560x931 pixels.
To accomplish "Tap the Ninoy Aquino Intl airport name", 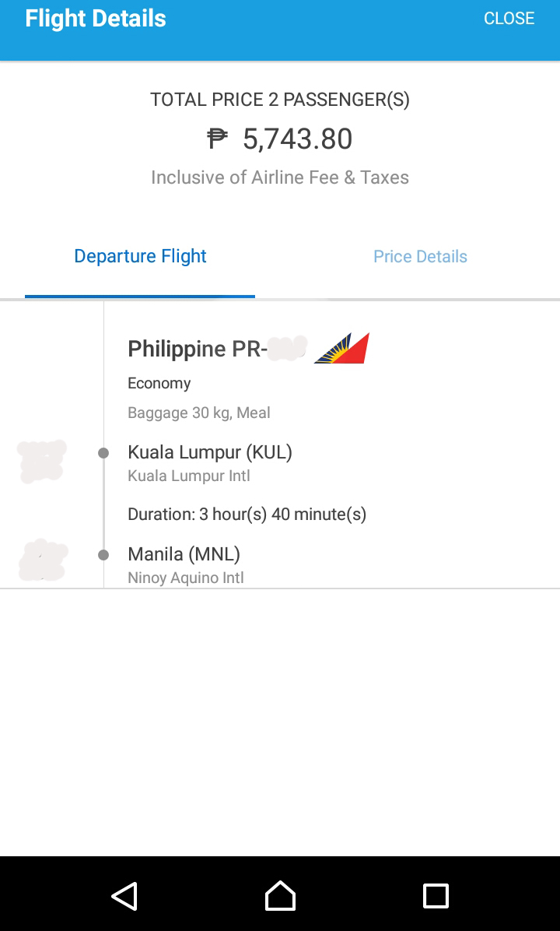I will 186,578.
